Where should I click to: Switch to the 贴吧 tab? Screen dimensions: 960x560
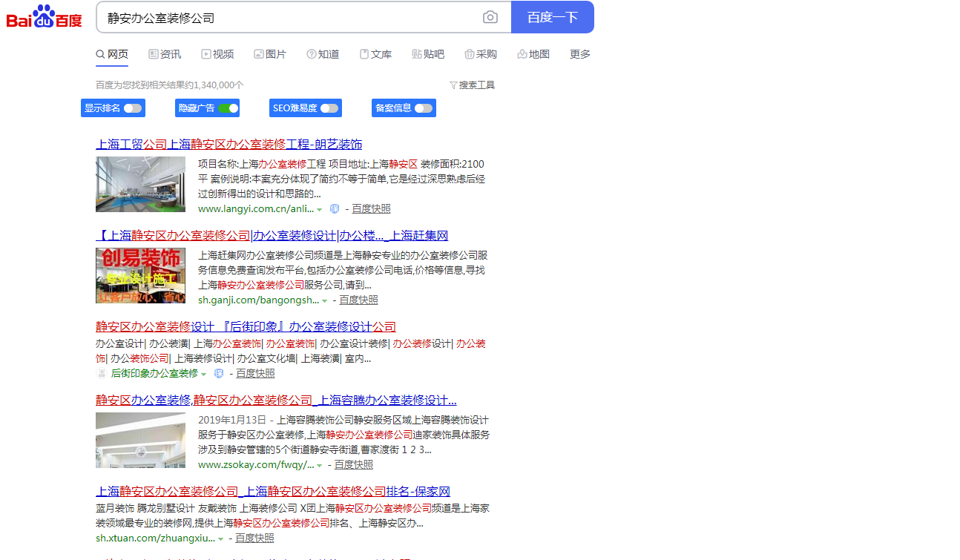coord(428,54)
